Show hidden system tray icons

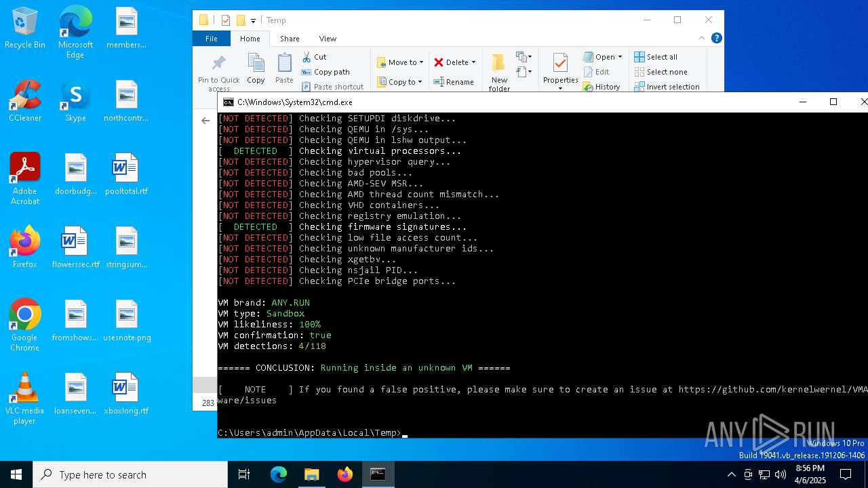pos(731,474)
